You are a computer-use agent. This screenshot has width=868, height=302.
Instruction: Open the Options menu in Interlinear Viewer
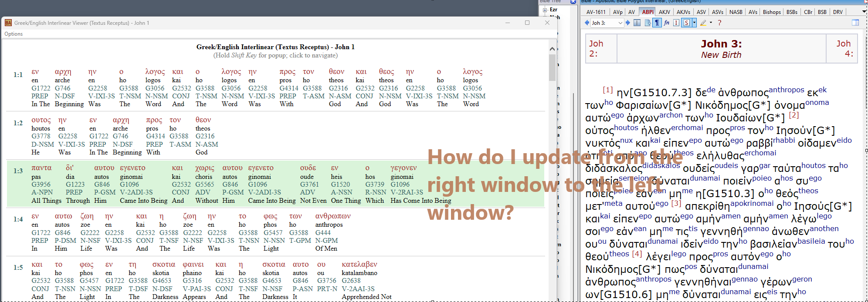click(14, 34)
